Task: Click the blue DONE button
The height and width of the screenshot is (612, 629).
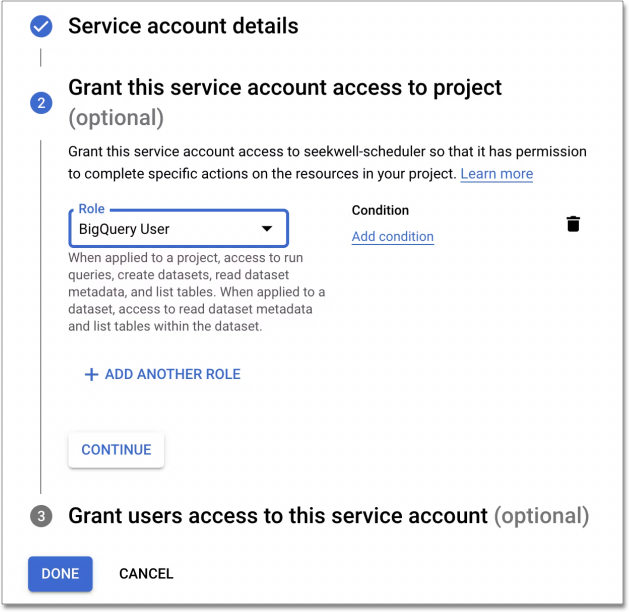Action: pos(60,574)
